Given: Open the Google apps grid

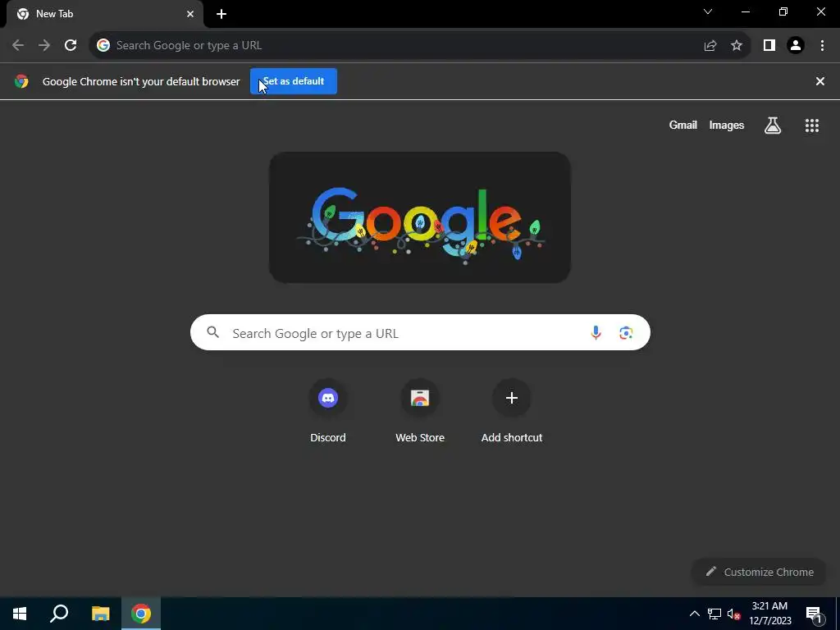Looking at the screenshot, I should point(812,126).
